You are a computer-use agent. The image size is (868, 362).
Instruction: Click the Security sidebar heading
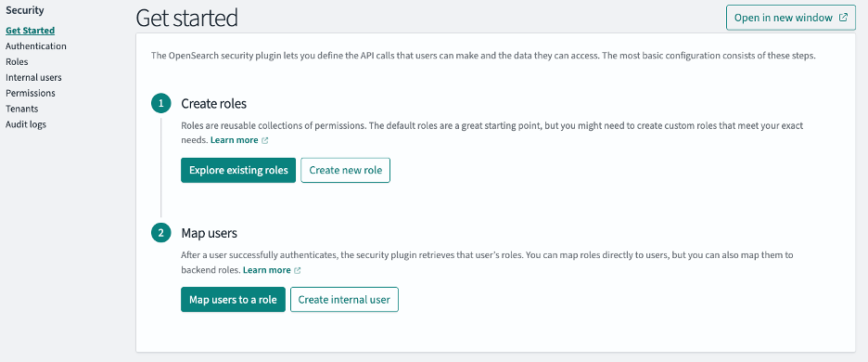(24, 10)
